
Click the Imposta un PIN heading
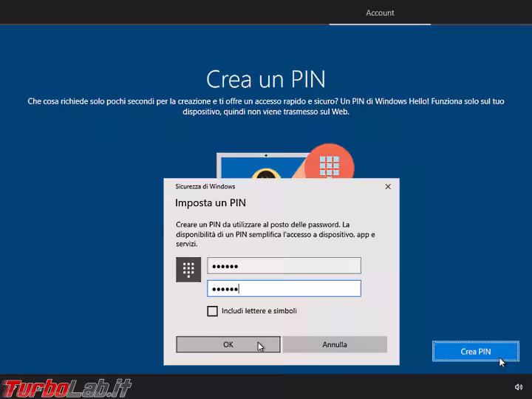(211, 203)
